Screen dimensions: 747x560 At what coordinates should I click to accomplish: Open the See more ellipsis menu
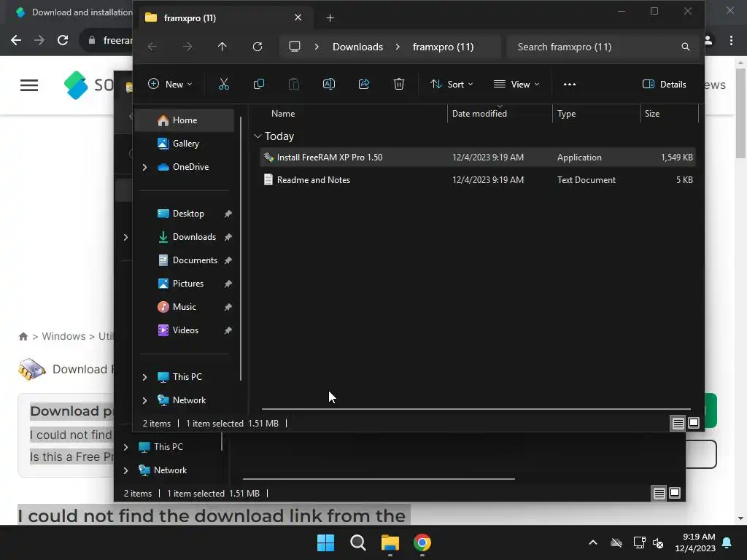point(569,85)
